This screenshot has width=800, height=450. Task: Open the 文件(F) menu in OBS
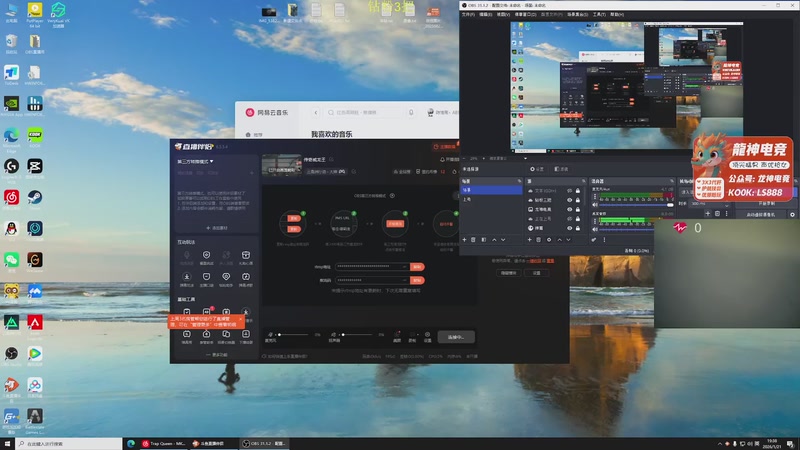tap(468, 14)
